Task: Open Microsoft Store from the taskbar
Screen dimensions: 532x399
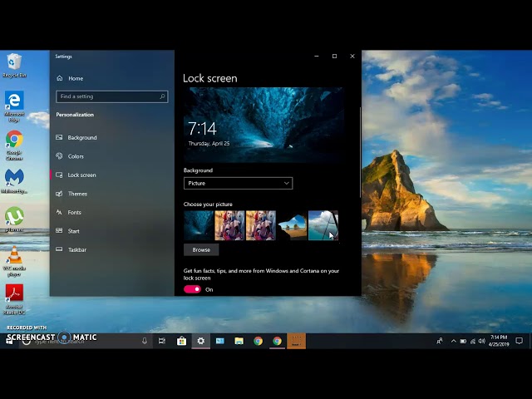Action: 181,341
